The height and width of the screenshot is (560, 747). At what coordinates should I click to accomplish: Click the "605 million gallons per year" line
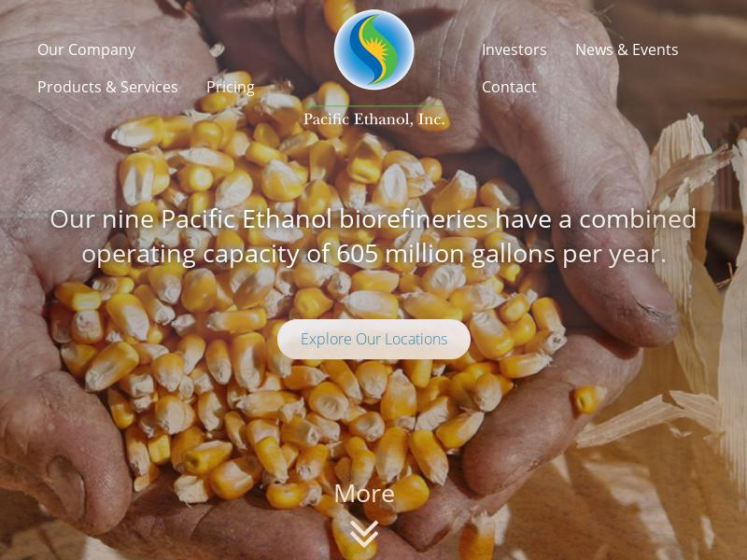coord(373,254)
